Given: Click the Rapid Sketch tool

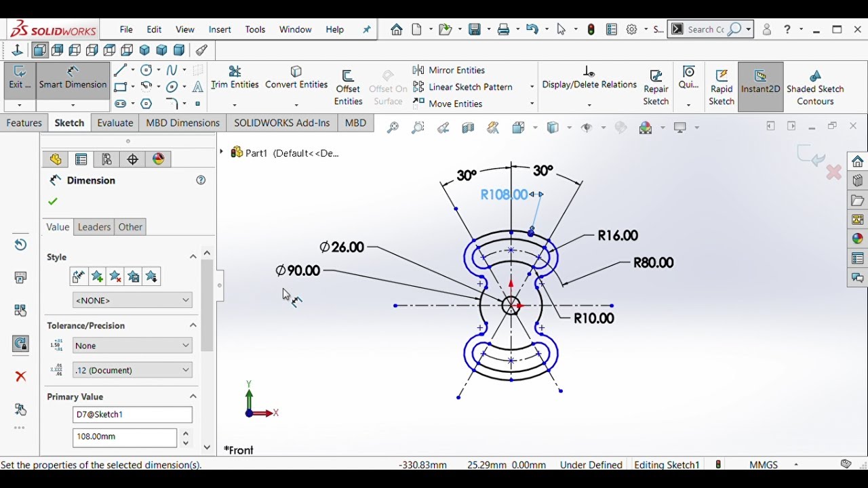Looking at the screenshot, I should [722, 87].
